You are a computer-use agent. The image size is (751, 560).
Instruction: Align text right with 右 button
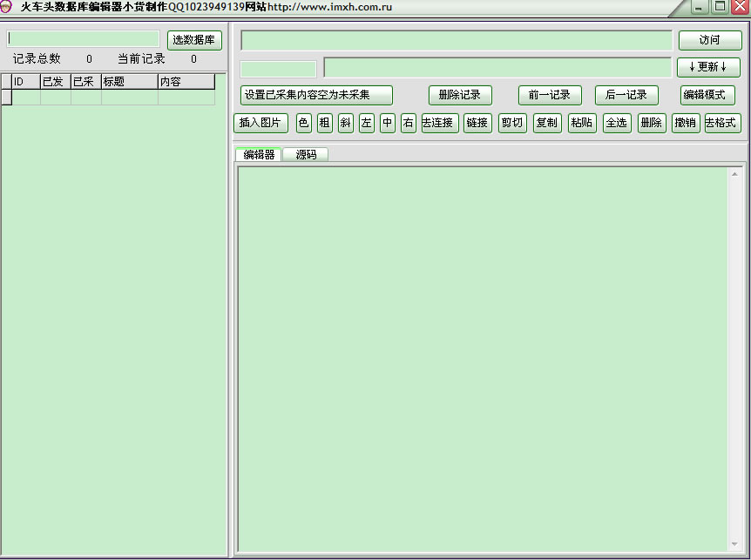click(x=408, y=124)
